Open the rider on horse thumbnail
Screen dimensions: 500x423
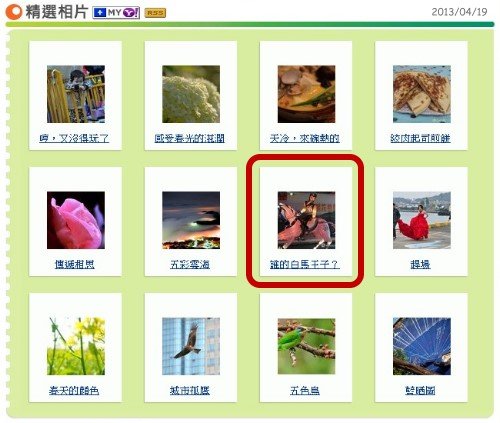306,220
